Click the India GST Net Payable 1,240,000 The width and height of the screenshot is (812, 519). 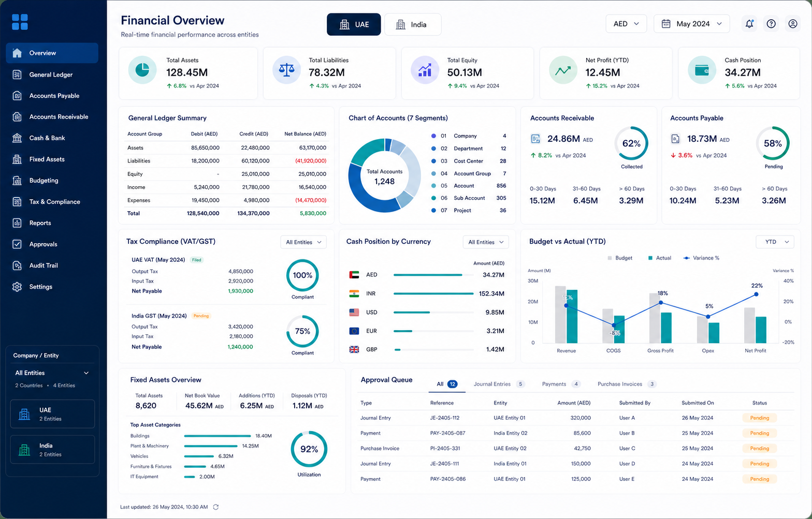tap(240, 347)
